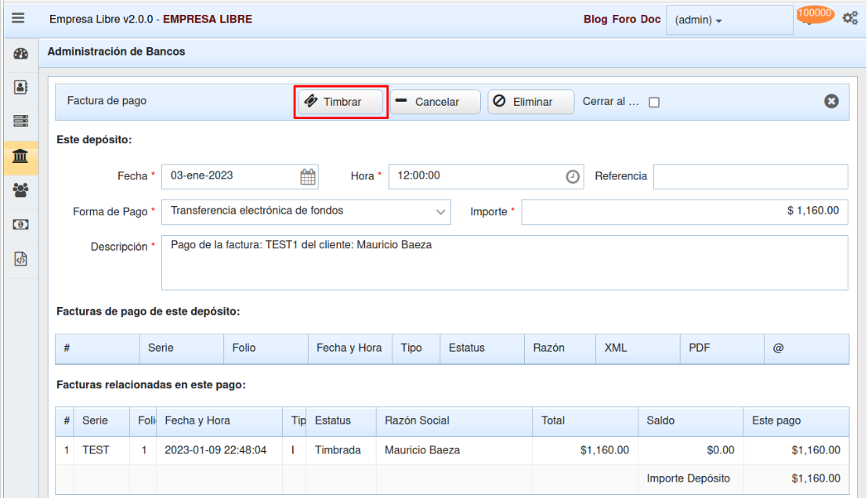Open the money bill icon in the sidebar

pos(21,225)
